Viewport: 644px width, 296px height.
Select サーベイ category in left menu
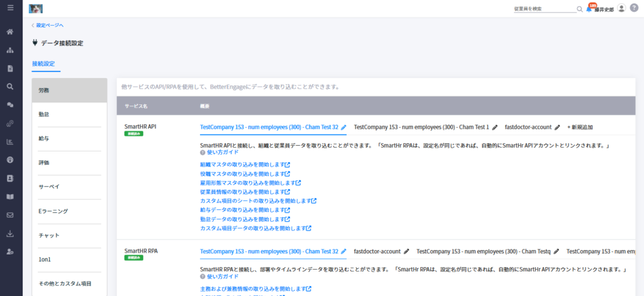point(69,187)
